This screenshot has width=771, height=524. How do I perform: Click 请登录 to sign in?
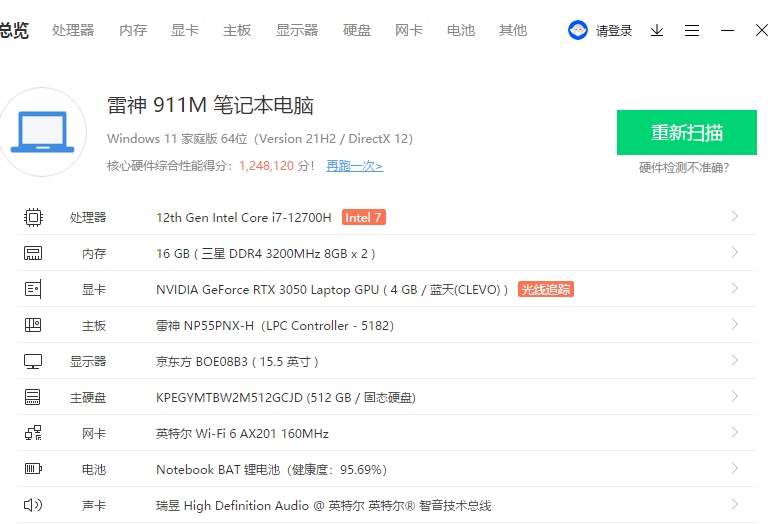click(x=613, y=31)
